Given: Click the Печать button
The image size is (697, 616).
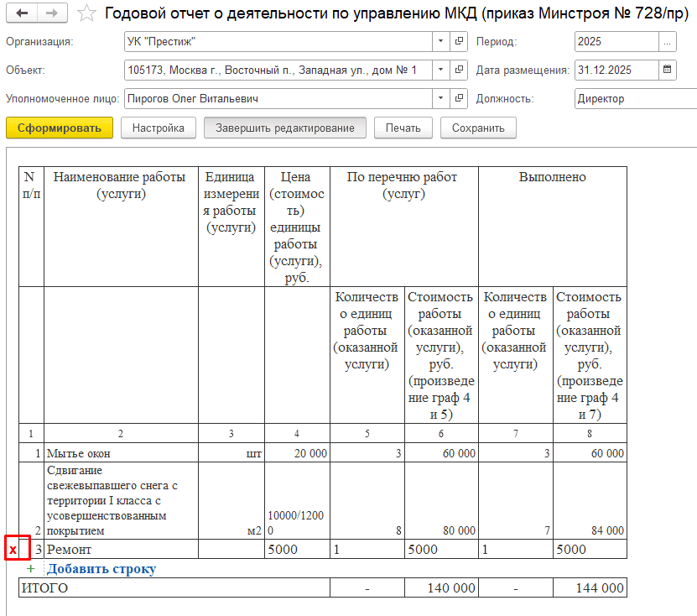Looking at the screenshot, I should click(403, 128).
